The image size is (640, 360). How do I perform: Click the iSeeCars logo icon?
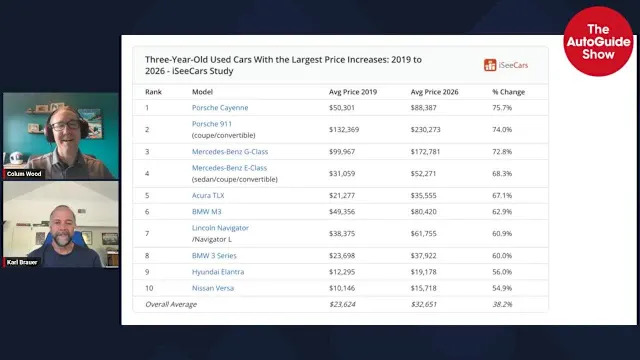[490, 65]
